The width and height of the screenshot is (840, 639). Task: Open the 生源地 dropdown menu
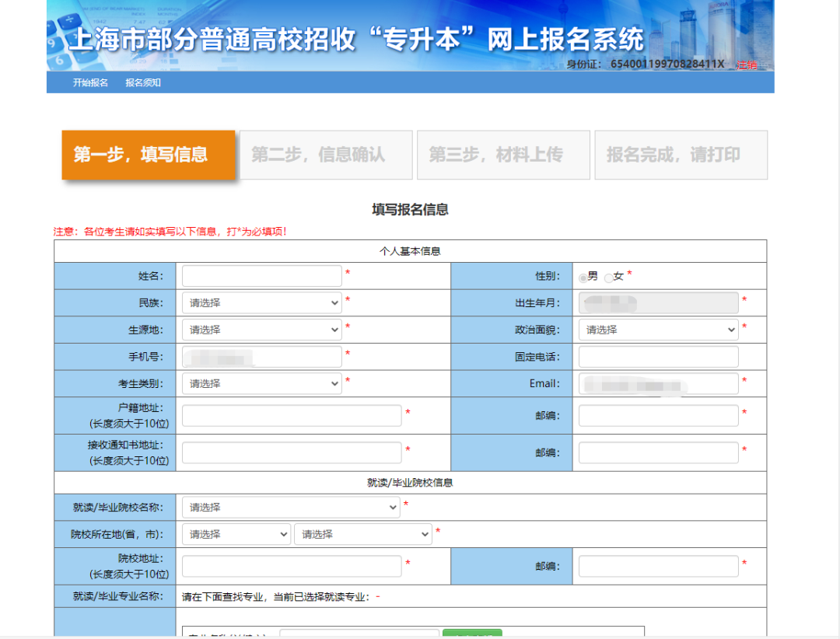click(x=261, y=329)
